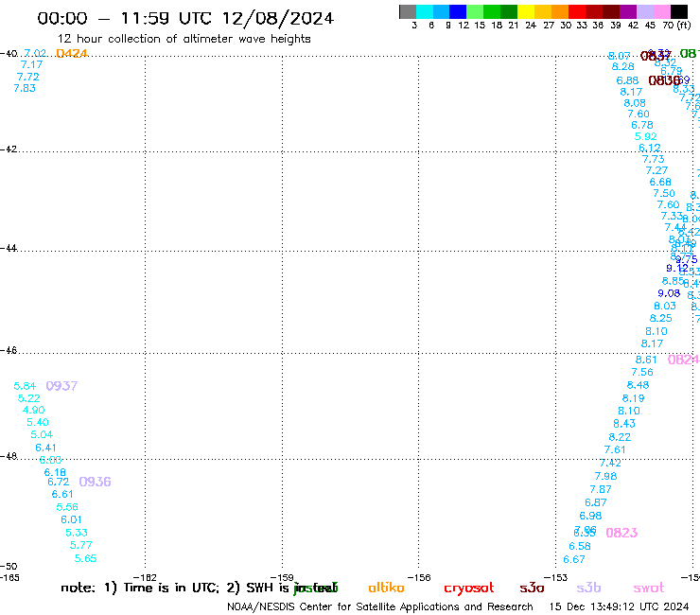Click the lavender '0937' pass time label
The height and width of the screenshot is (615, 700).
pyautogui.click(x=61, y=385)
